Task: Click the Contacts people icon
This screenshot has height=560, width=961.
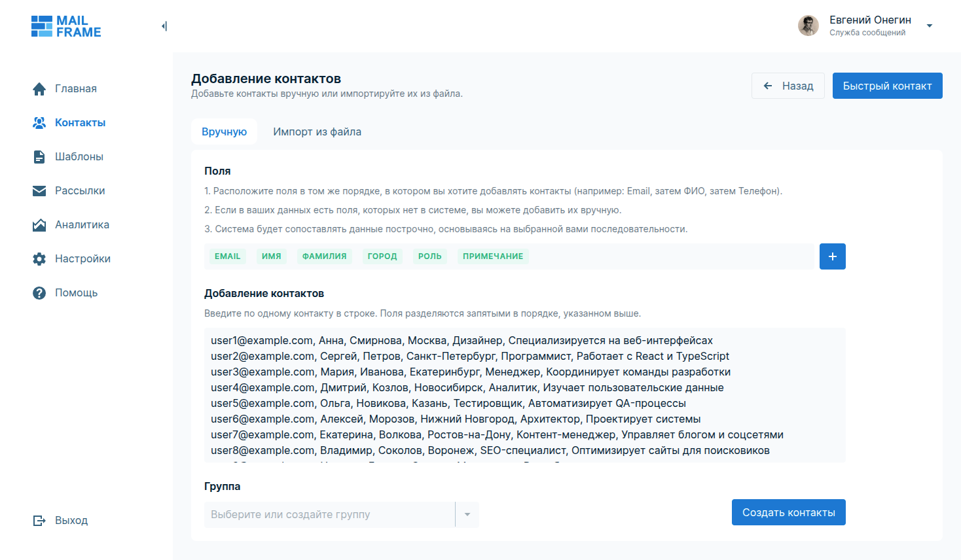Action: click(x=39, y=123)
